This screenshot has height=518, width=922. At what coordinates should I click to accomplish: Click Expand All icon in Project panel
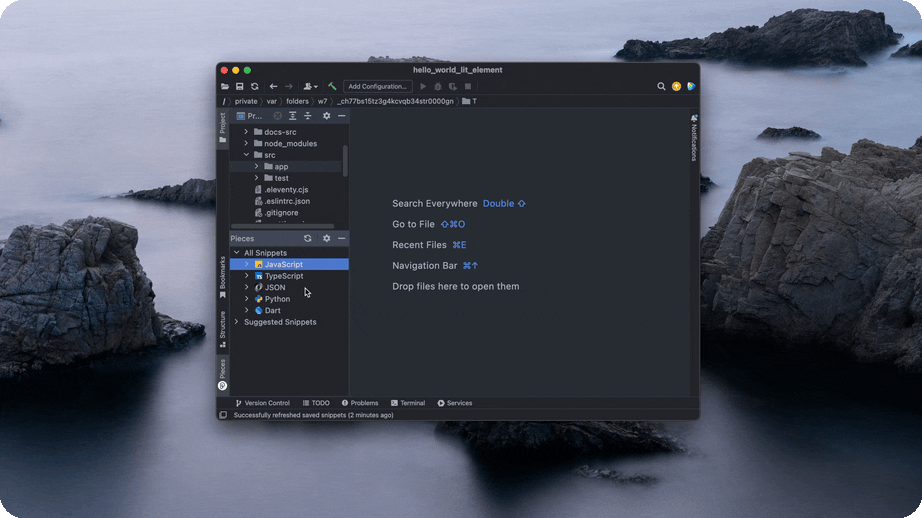click(x=292, y=116)
